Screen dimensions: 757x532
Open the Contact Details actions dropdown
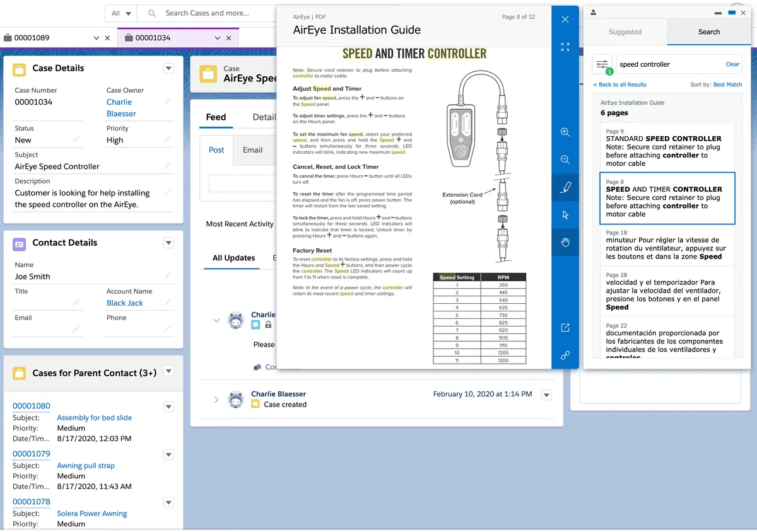coord(168,243)
